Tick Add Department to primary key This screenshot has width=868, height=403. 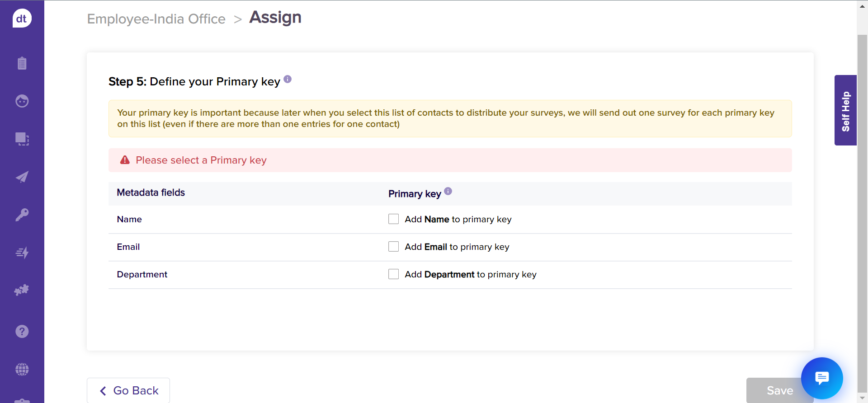(x=393, y=274)
